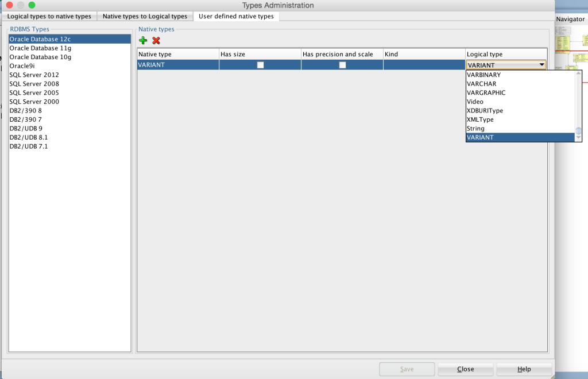Select Oracle Database 12c in RDBMS Types
Viewport: 588px width, 379px height.
[69, 39]
